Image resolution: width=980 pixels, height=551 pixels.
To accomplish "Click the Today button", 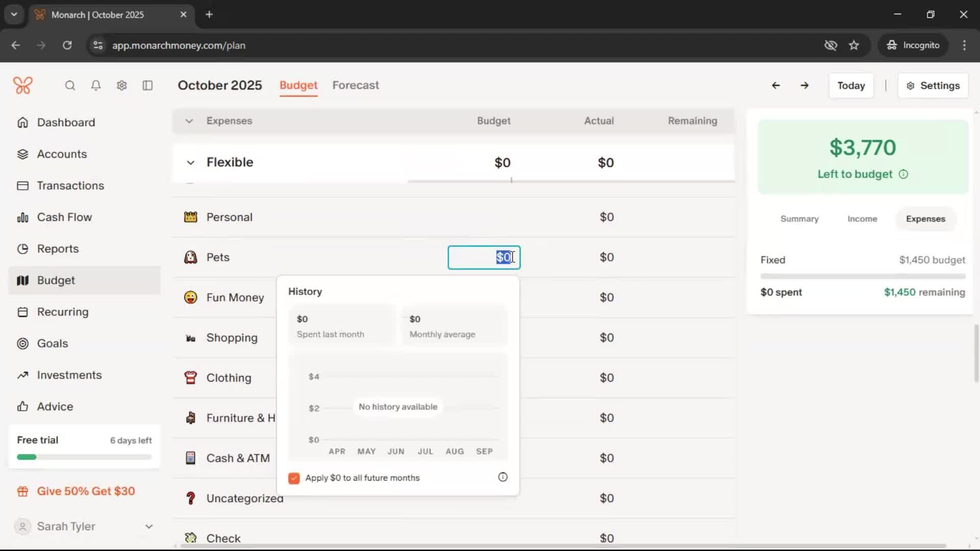I will coord(851,86).
